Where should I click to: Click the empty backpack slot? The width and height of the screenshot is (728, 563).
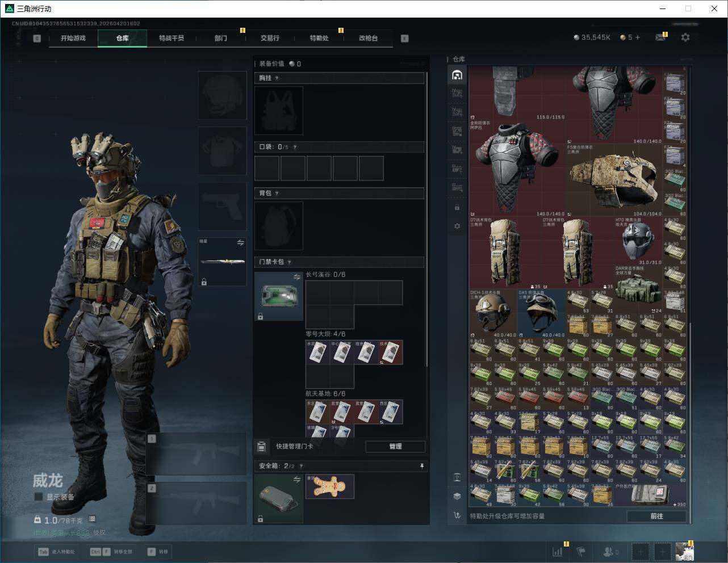pyautogui.click(x=279, y=226)
